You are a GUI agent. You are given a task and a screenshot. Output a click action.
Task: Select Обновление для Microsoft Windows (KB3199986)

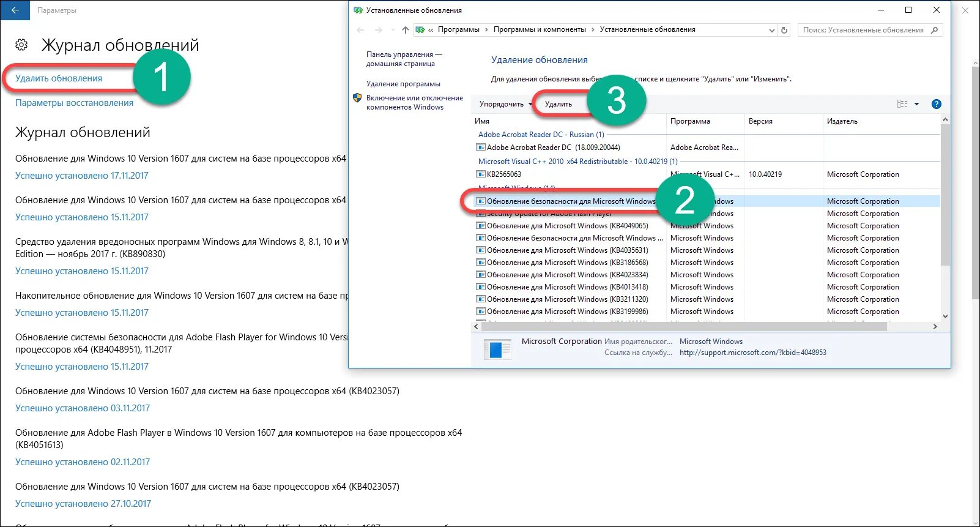coord(567,312)
